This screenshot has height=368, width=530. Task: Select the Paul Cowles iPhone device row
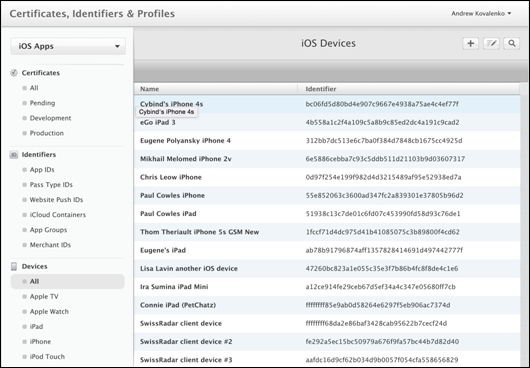click(327, 195)
